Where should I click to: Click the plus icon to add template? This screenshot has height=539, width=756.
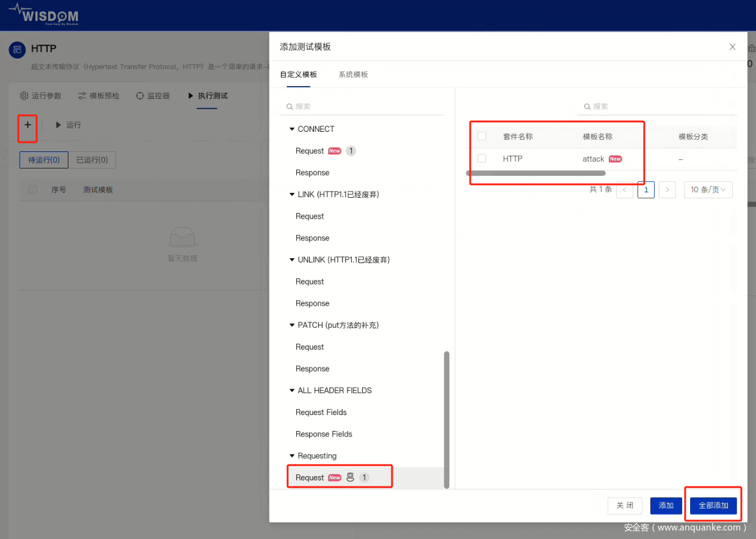tap(27, 125)
